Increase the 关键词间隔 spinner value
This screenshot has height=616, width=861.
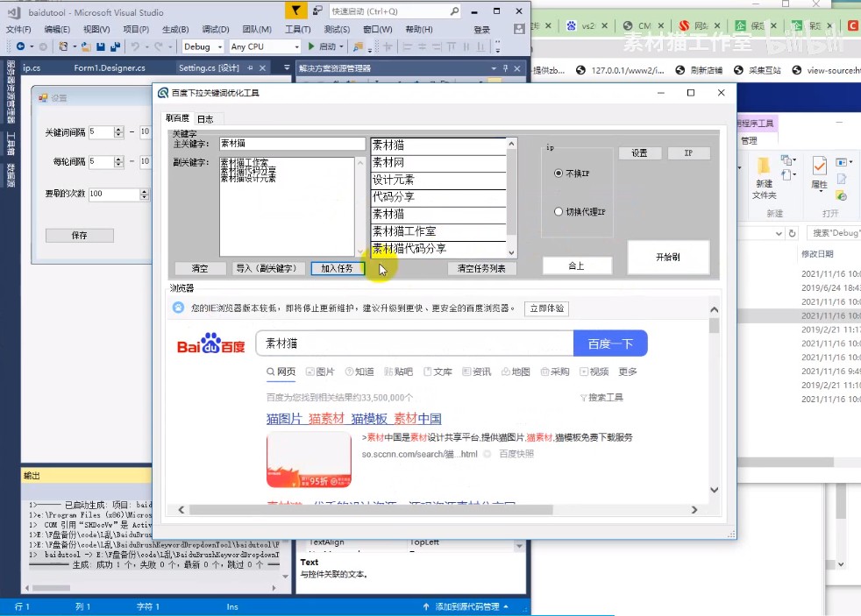pyautogui.click(x=118, y=130)
